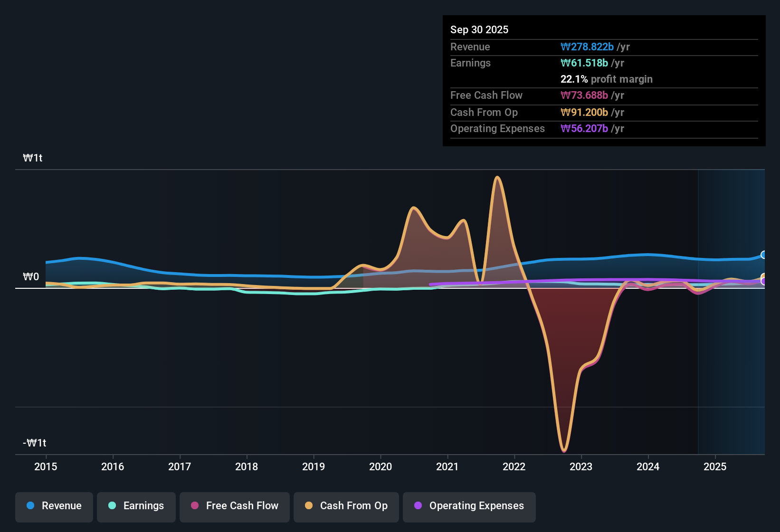Screen dimensions: 780x532
Task: Toggle the Earnings series visibility
Action: click(136, 506)
